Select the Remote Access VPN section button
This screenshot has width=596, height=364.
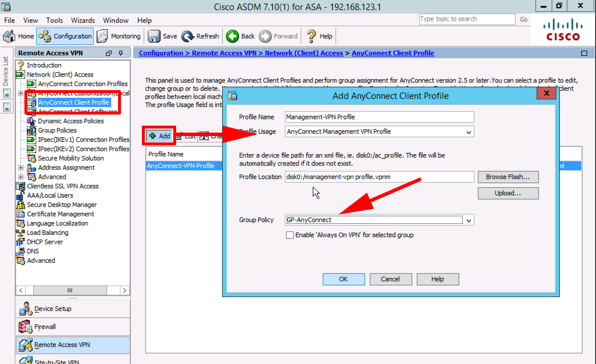(73, 345)
